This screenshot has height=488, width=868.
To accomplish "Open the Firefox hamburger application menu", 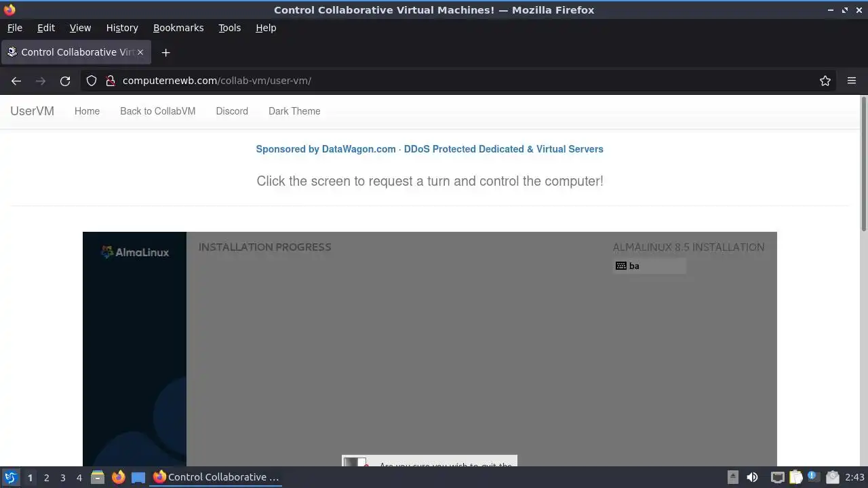I will click(x=852, y=81).
